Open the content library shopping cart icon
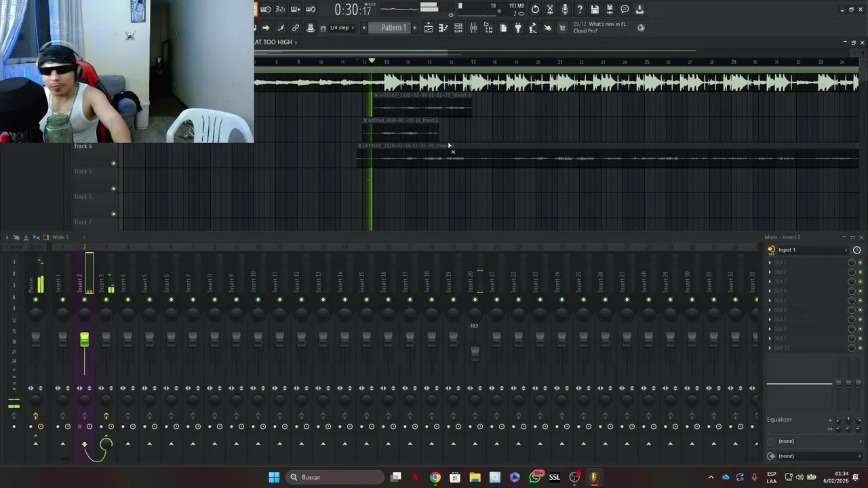The height and width of the screenshot is (488, 868). [x=562, y=28]
